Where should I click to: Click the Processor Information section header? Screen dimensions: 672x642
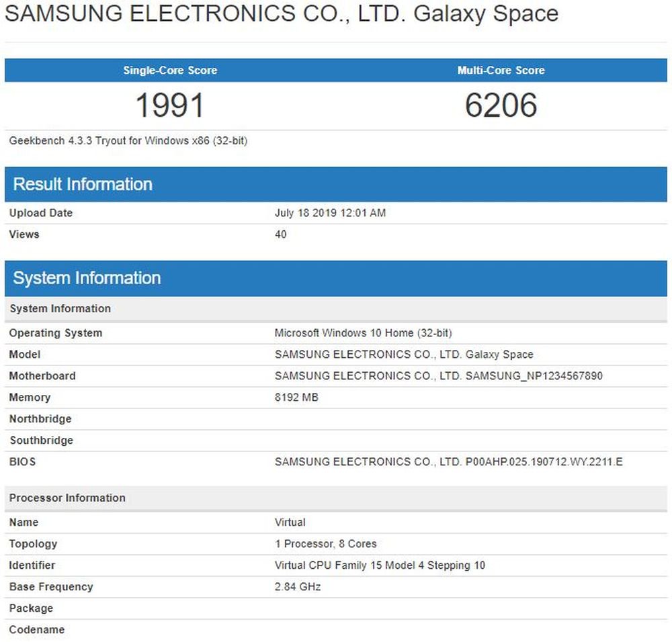click(67, 498)
